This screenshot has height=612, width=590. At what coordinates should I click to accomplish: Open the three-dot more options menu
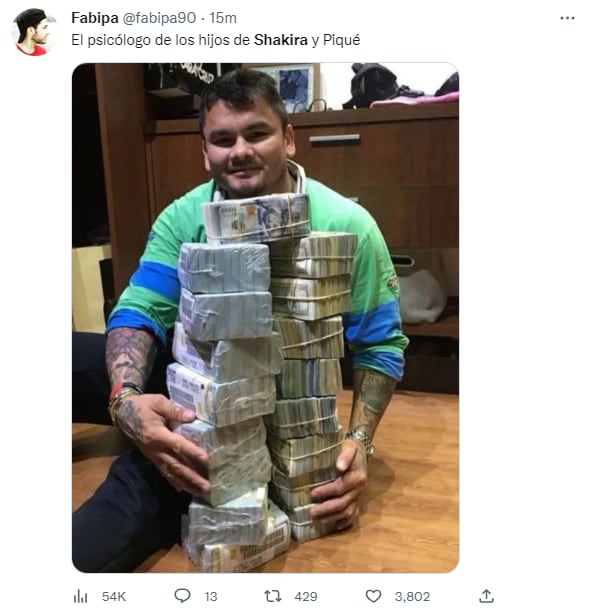click(567, 18)
